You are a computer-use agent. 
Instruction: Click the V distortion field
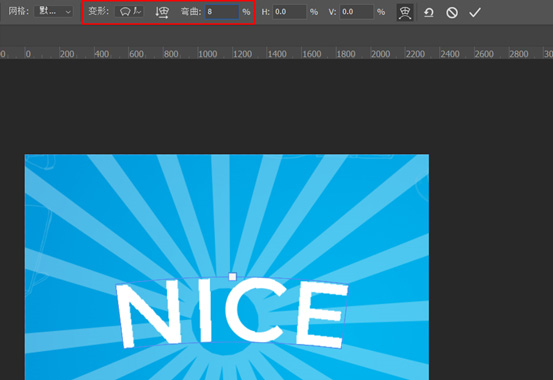pos(356,12)
